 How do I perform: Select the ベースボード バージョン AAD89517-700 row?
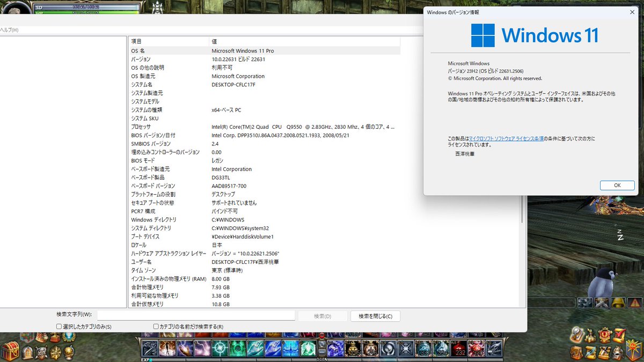pyautogui.click(x=264, y=186)
